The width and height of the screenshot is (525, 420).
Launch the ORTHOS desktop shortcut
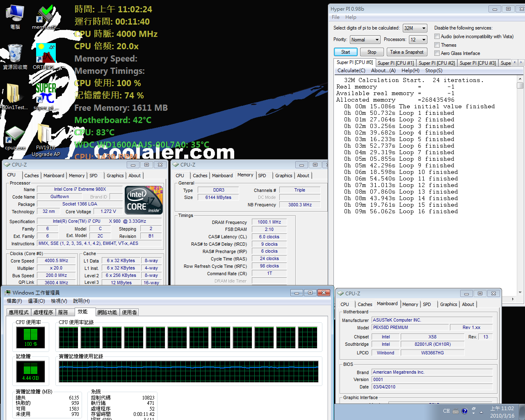pyautogui.click(x=45, y=56)
